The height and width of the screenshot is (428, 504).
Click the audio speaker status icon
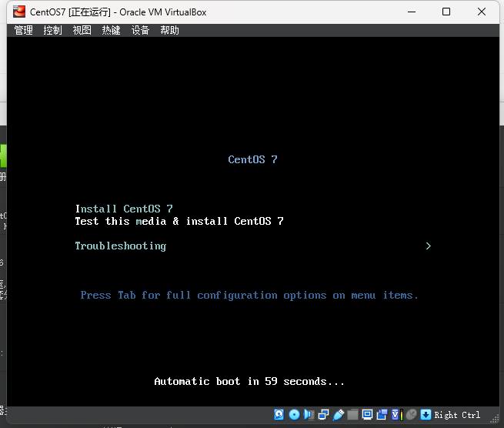point(309,414)
